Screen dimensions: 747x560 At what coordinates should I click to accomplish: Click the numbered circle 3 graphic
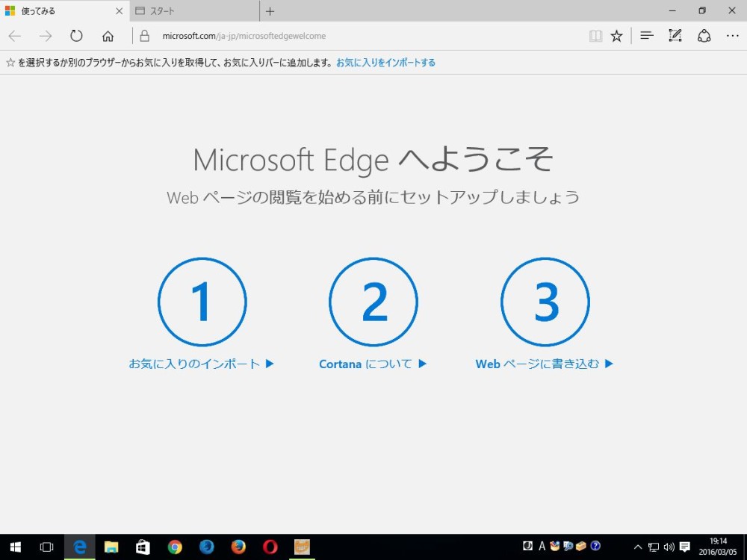(545, 302)
